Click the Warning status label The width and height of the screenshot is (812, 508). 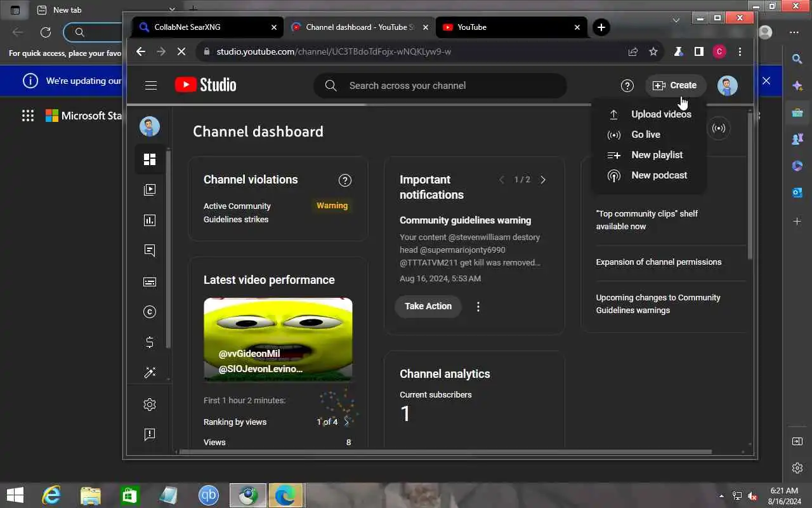332,206
